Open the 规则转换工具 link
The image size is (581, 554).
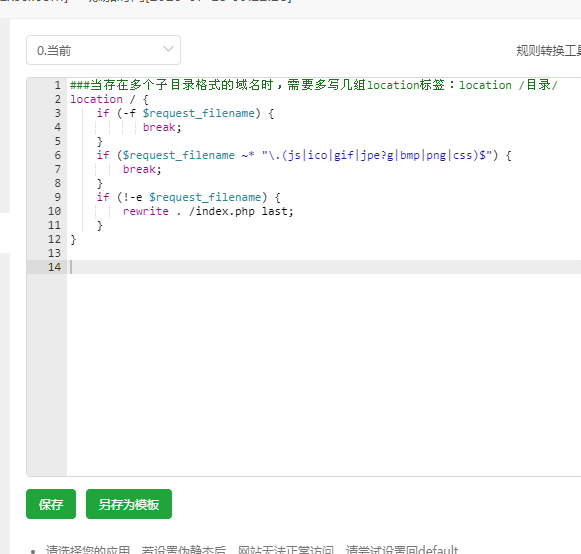pos(549,51)
